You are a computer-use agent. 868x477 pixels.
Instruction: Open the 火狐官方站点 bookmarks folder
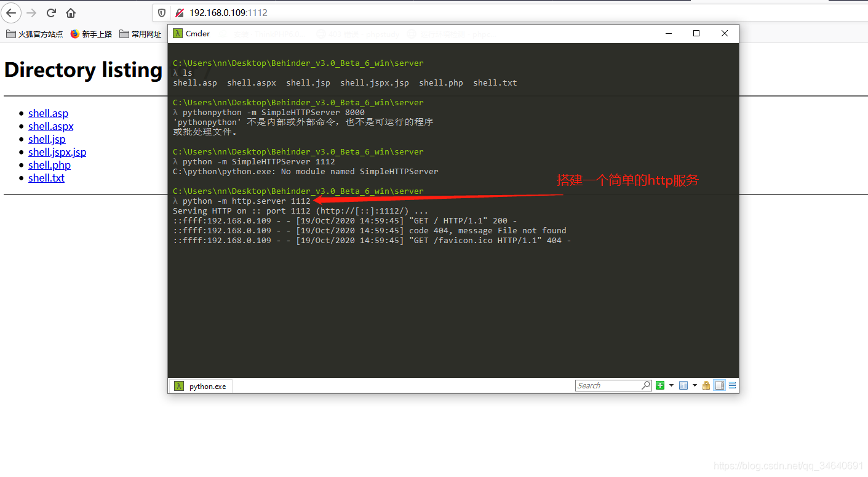click(34, 34)
